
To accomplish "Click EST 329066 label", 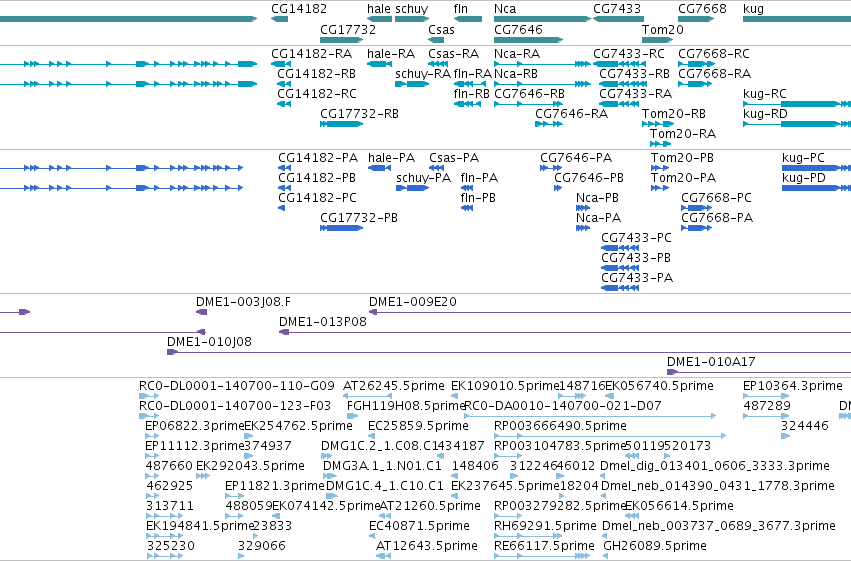I will pyautogui.click(x=262, y=546).
